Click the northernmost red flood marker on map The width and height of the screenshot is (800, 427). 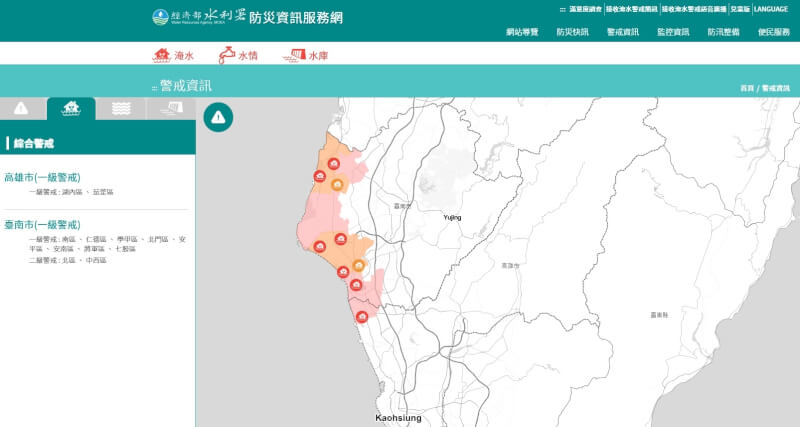[334, 164]
